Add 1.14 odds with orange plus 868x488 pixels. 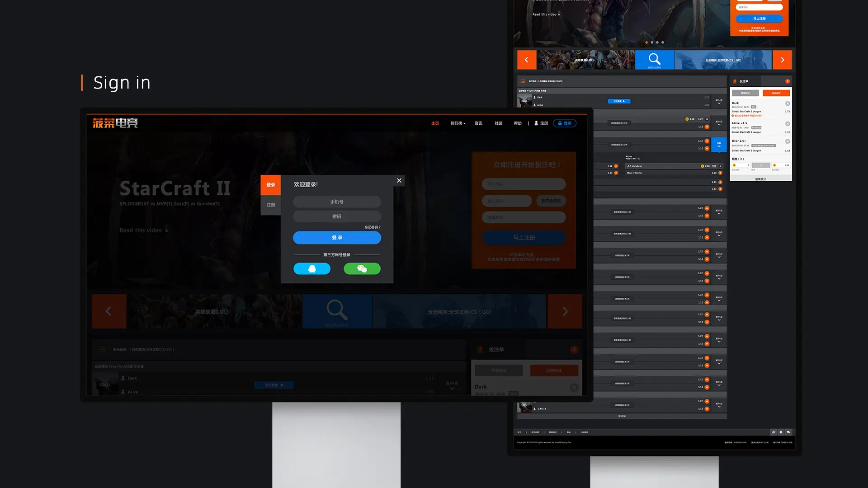point(616,173)
